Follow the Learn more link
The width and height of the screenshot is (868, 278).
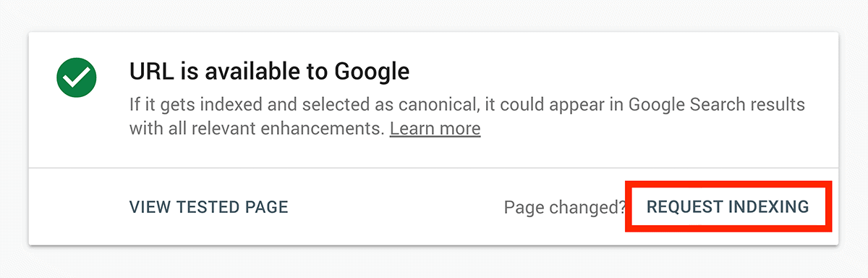point(435,129)
